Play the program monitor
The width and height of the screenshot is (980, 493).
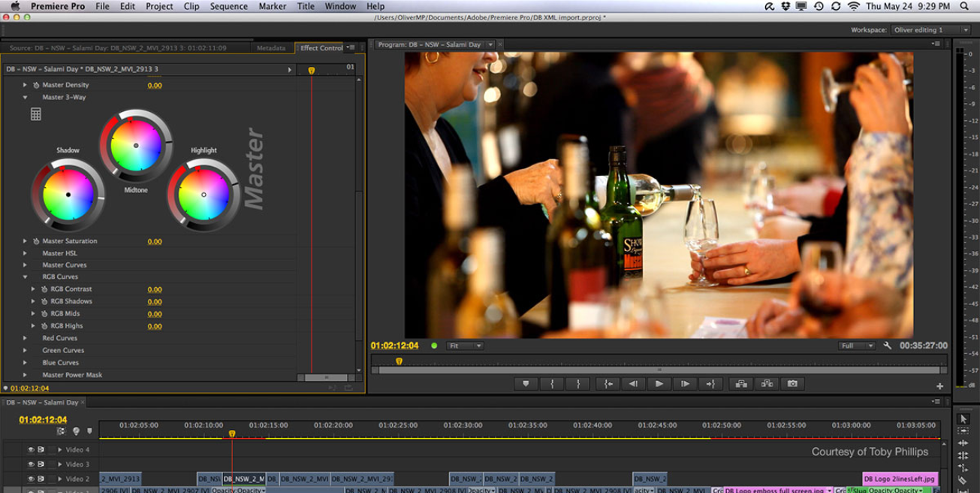click(659, 383)
